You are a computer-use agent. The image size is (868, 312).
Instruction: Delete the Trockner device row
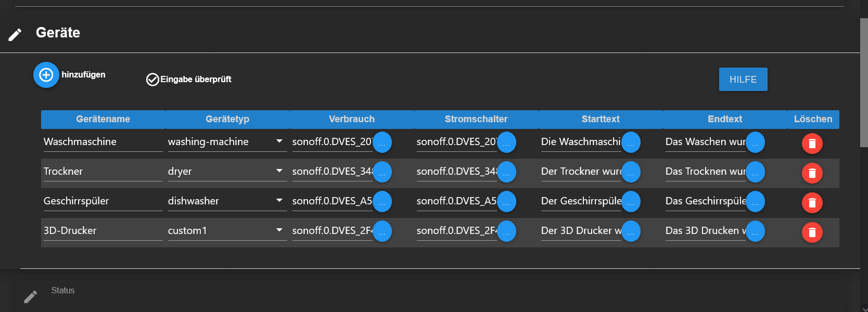tap(812, 173)
